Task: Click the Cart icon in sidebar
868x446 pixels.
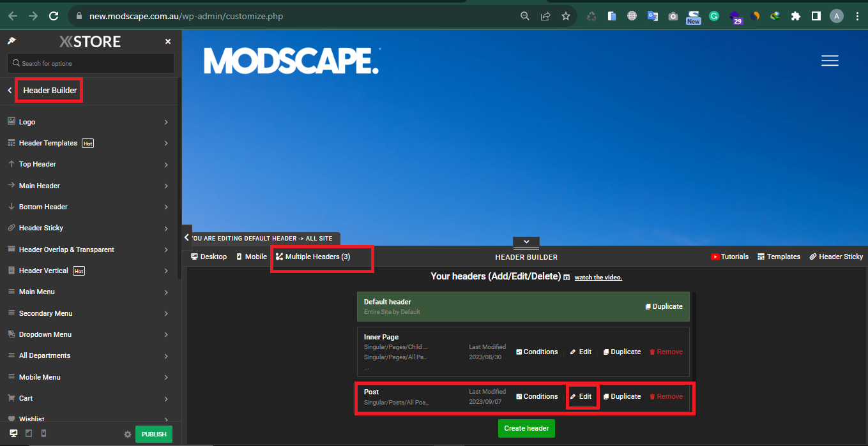Action: tap(11, 398)
